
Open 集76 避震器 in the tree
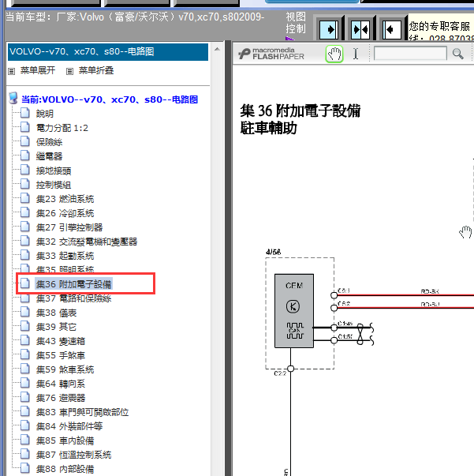(x=61, y=398)
